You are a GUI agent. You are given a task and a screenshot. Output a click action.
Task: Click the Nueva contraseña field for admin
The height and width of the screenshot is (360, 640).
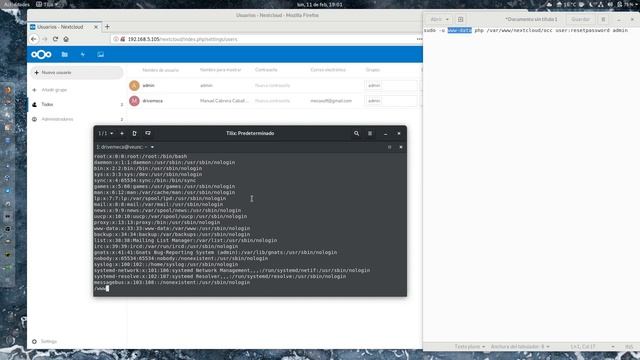click(x=272, y=86)
